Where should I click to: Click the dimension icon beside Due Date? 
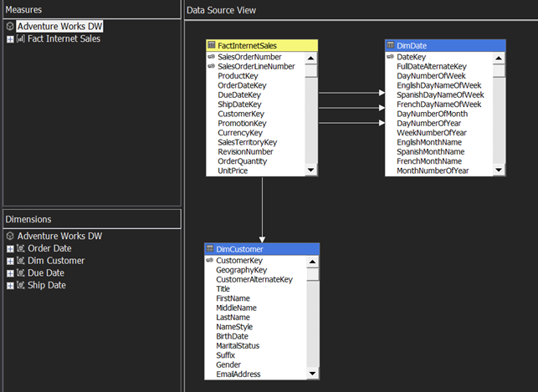21,272
